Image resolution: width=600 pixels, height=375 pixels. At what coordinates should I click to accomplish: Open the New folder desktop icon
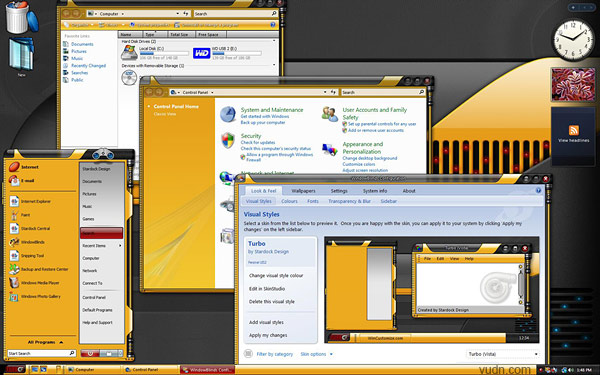[x=21, y=54]
